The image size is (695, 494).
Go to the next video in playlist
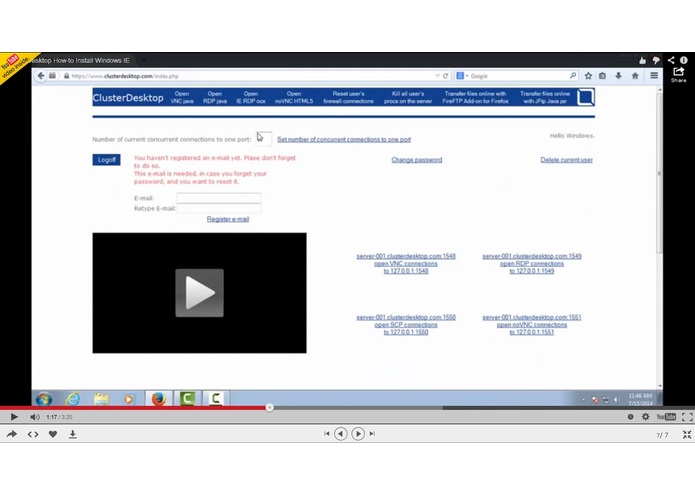pyautogui.click(x=358, y=434)
